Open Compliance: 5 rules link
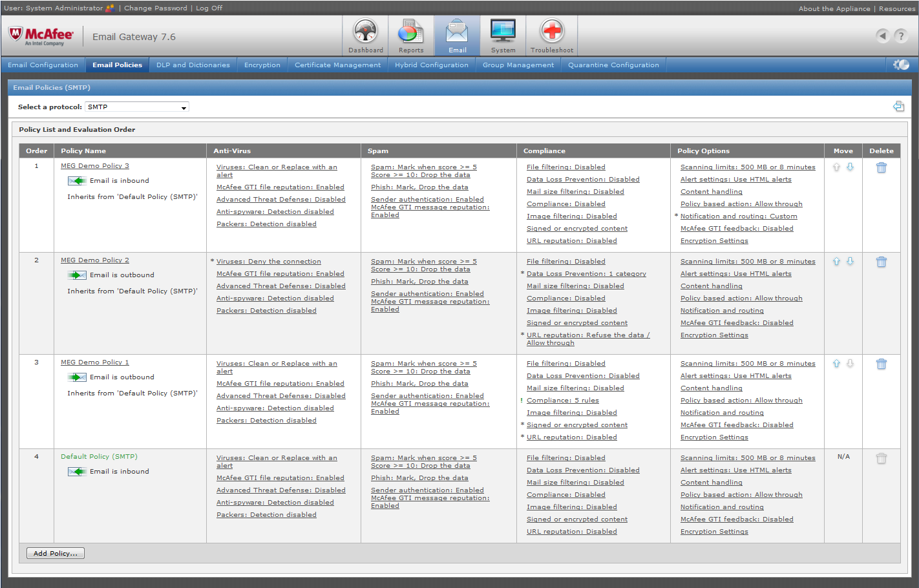 pos(562,401)
